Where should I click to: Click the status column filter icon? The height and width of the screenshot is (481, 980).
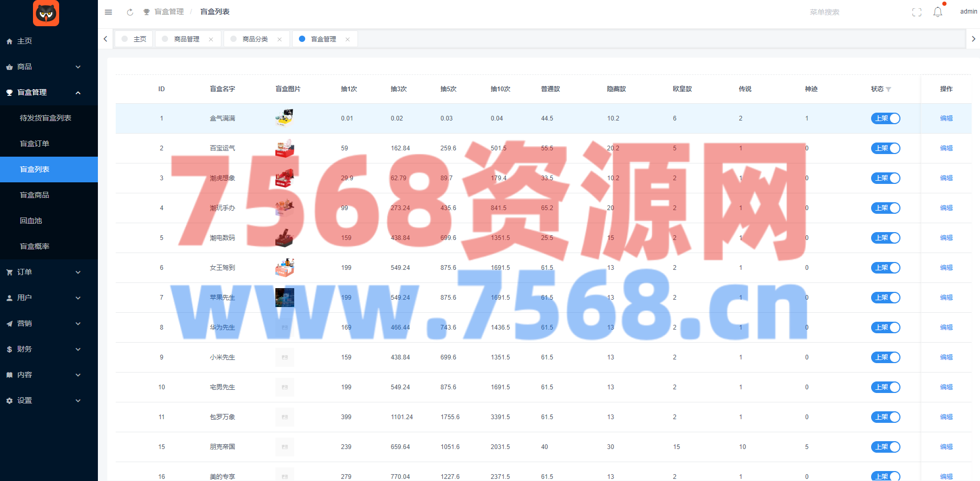888,90
